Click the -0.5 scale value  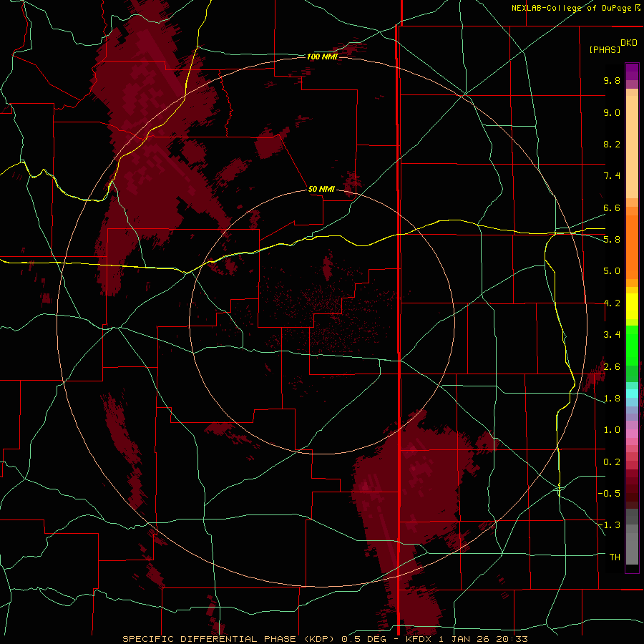(609, 494)
